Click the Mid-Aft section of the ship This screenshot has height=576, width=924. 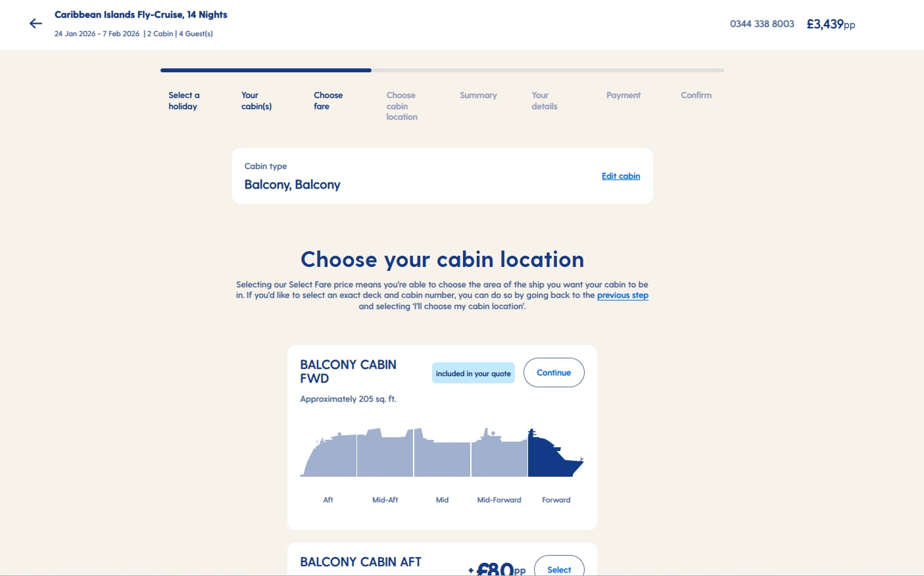385,453
